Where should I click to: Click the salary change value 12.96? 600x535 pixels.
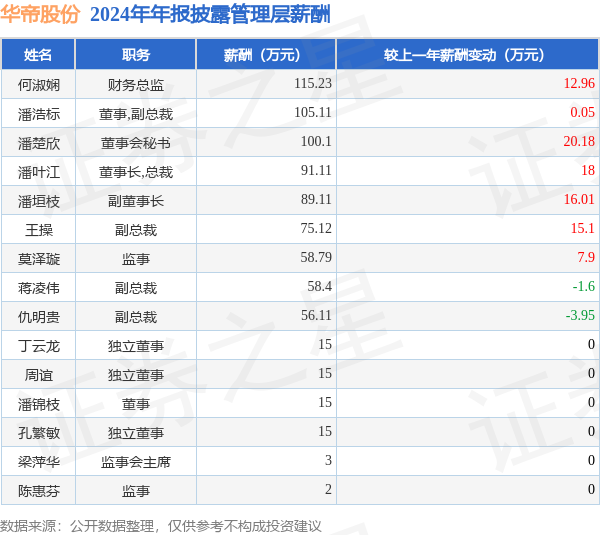point(579,83)
